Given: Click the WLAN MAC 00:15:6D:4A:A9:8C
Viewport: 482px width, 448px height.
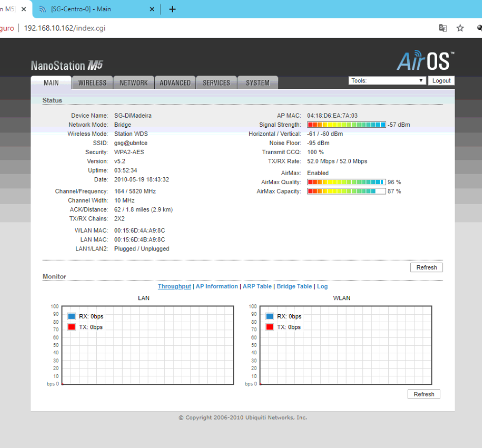Looking at the screenshot, I should (139, 231).
